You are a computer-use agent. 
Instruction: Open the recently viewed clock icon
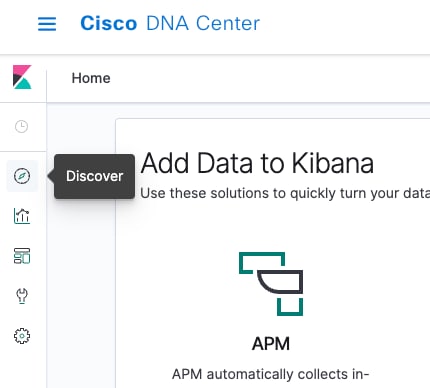click(x=22, y=126)
